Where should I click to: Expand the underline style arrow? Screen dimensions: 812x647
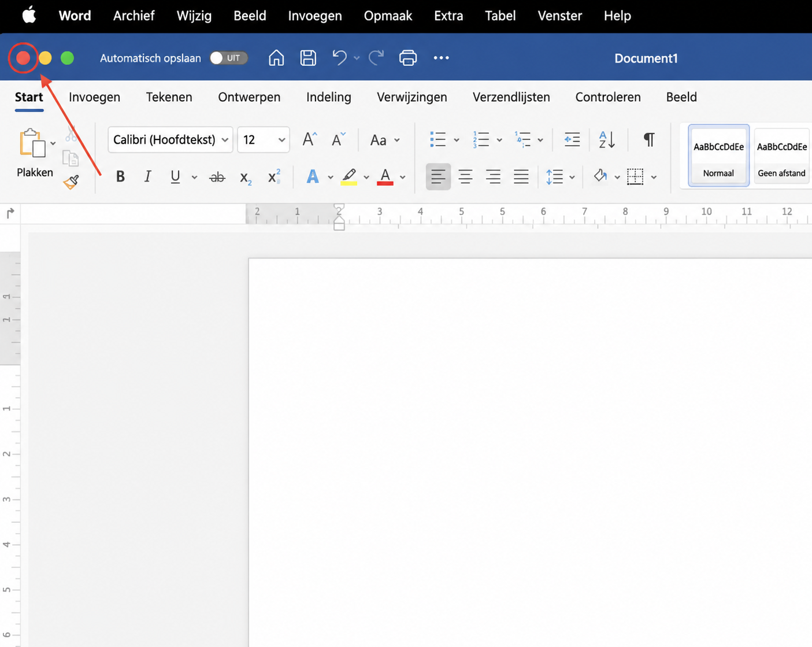[x=195, y=178]
